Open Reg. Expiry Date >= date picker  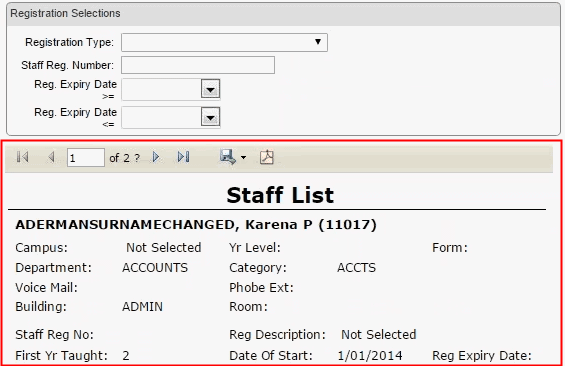pos(210,89)
